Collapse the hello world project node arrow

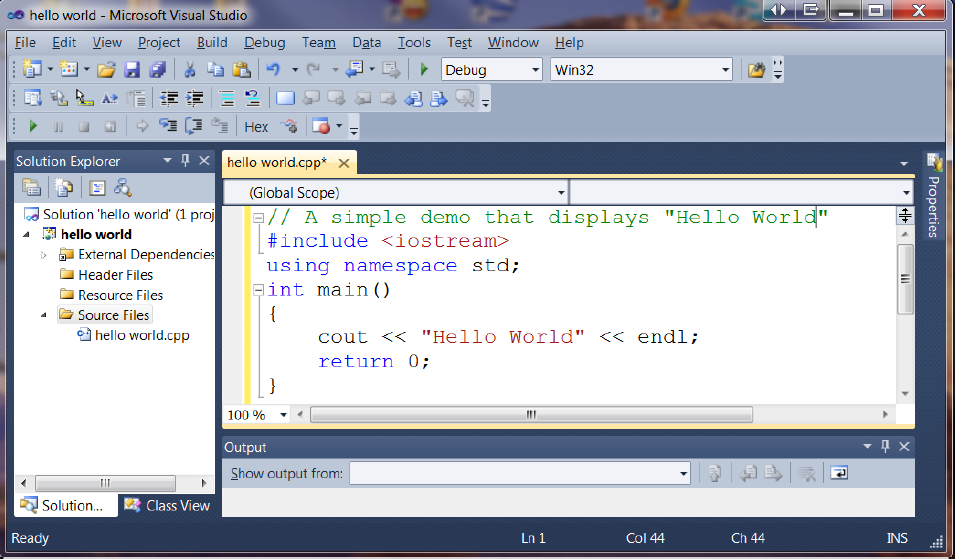click(x=26, y=234)
